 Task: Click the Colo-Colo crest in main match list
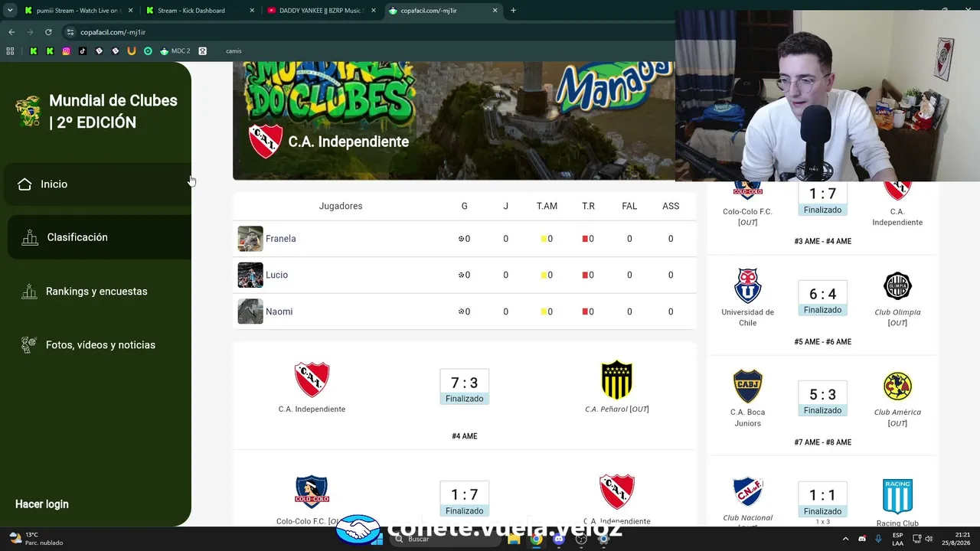coord(312,492)
